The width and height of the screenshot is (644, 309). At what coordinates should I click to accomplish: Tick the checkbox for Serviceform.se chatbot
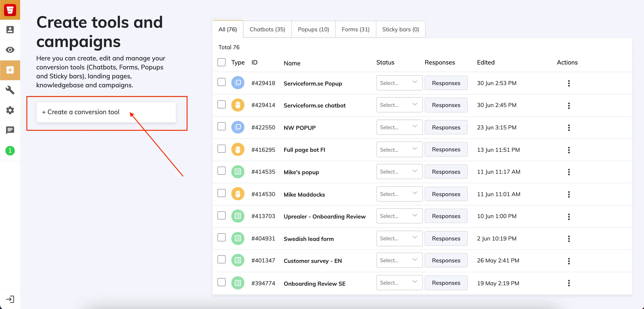[x=222, y=104]
